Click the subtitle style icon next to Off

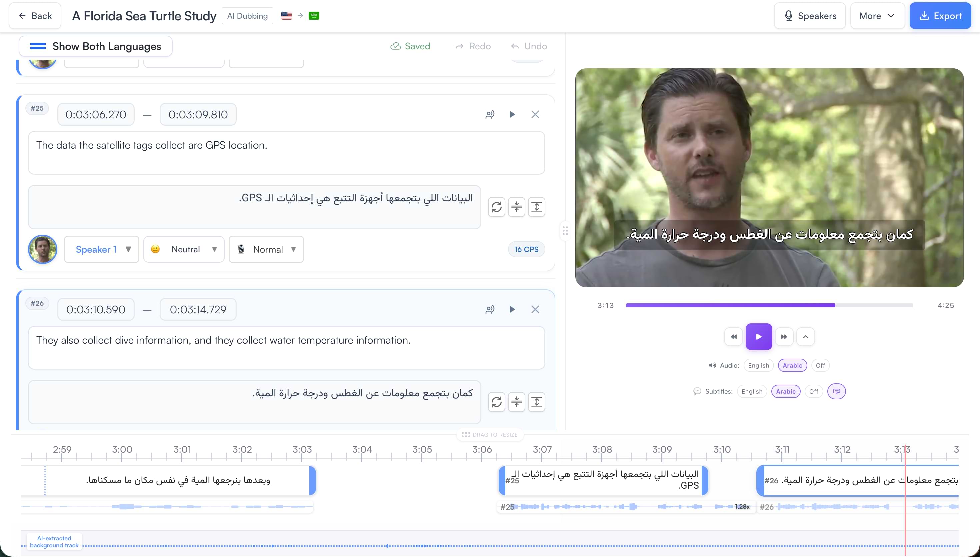[836, 391]
